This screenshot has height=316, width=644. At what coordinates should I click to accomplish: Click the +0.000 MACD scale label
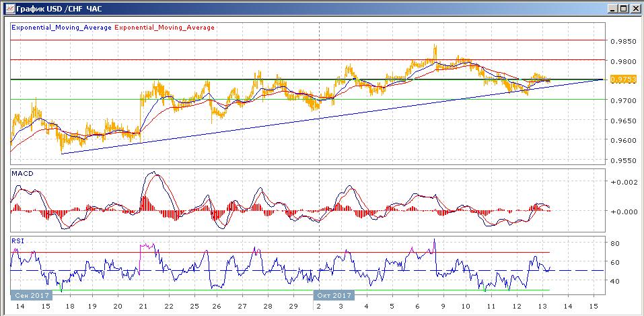point(623,212)
